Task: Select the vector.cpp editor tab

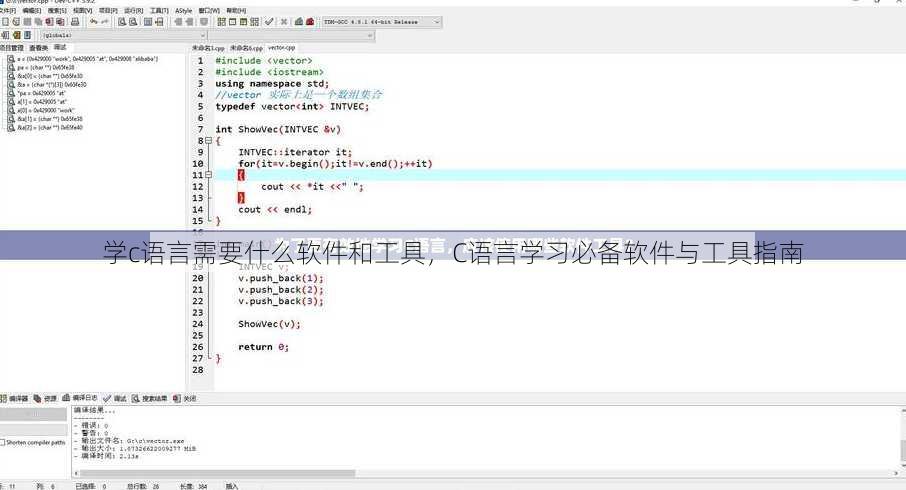Action: point(281,47)
